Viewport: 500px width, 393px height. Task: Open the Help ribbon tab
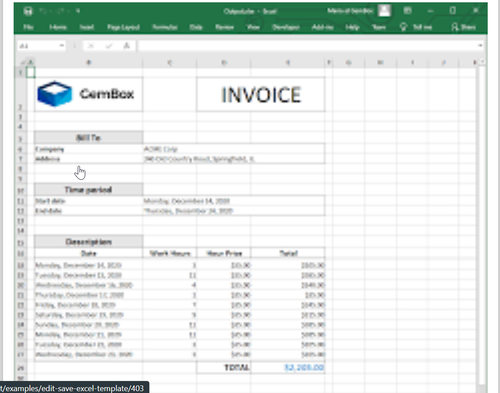tap(352, 27)
